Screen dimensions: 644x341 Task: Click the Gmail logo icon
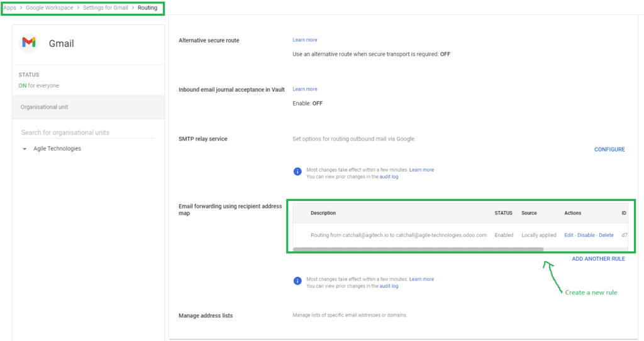[x=29, y=43]
